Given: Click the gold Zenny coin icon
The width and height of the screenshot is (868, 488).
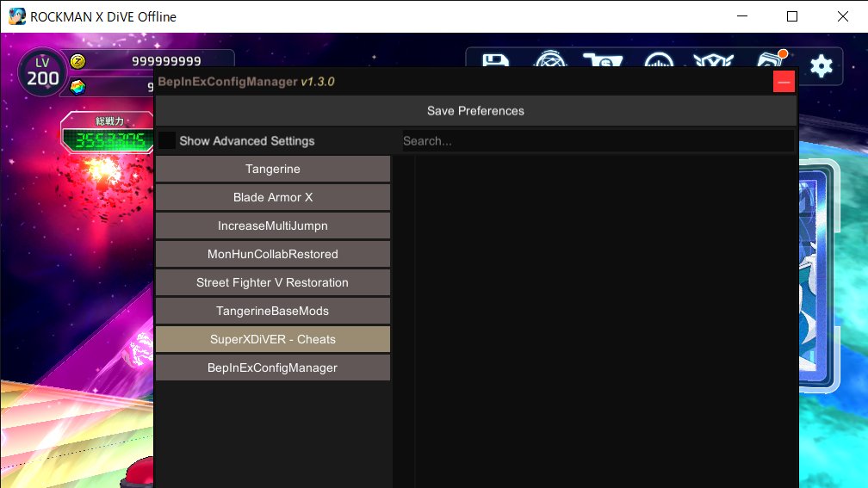Looking at the screenshot, I should click(78, 61).
